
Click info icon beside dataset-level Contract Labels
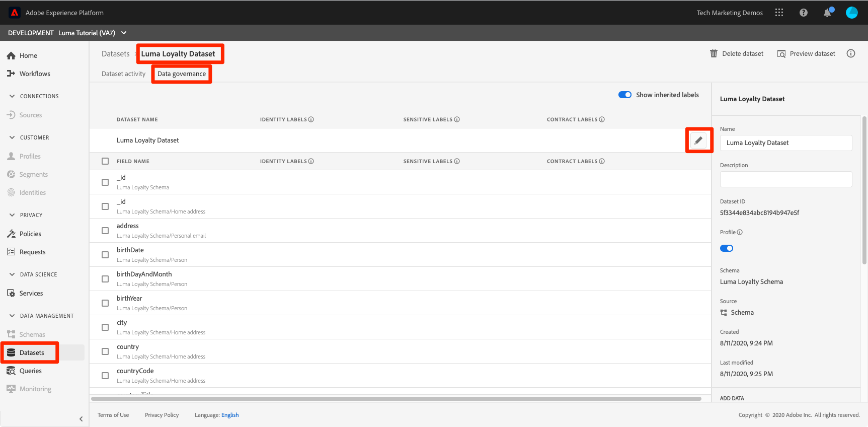[x=602, y=119]
